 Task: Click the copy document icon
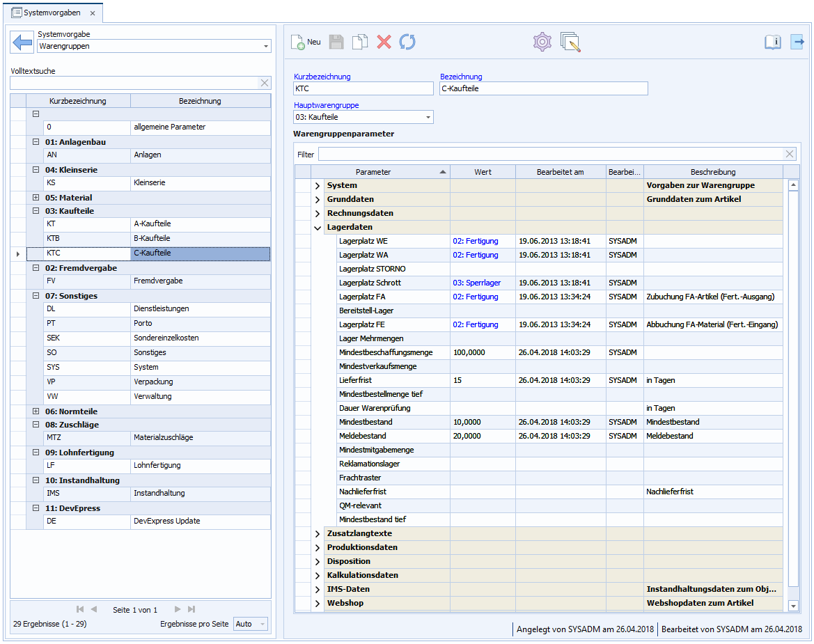point(360,42)
